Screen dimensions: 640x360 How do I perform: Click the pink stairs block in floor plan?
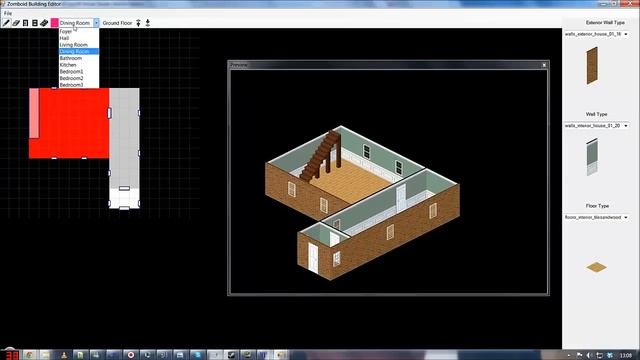coord(34,113)
